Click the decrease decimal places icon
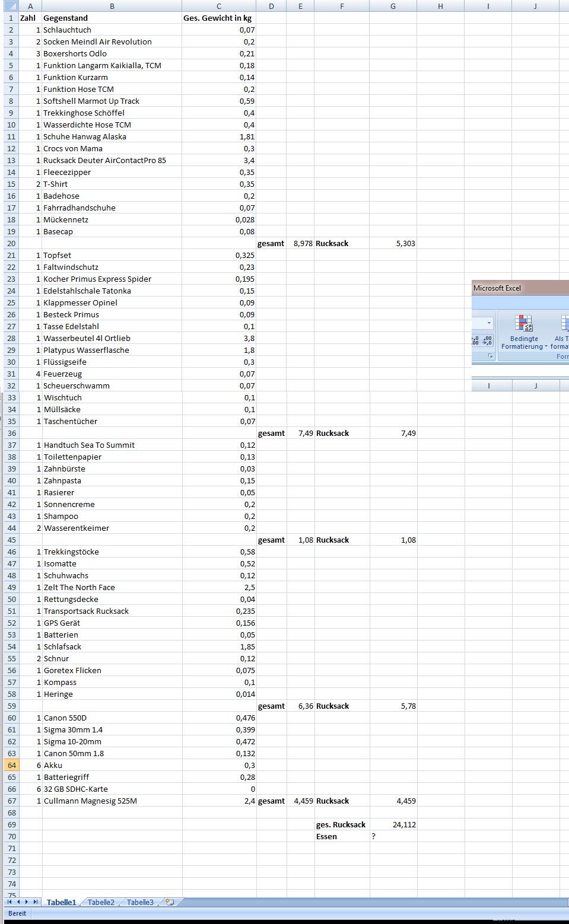 click(x=487, y=340)
